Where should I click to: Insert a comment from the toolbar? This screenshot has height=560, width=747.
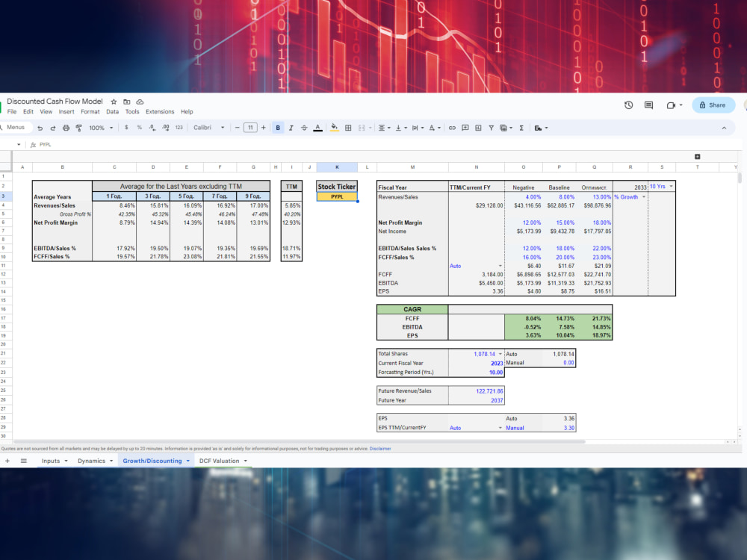point(465,128)
